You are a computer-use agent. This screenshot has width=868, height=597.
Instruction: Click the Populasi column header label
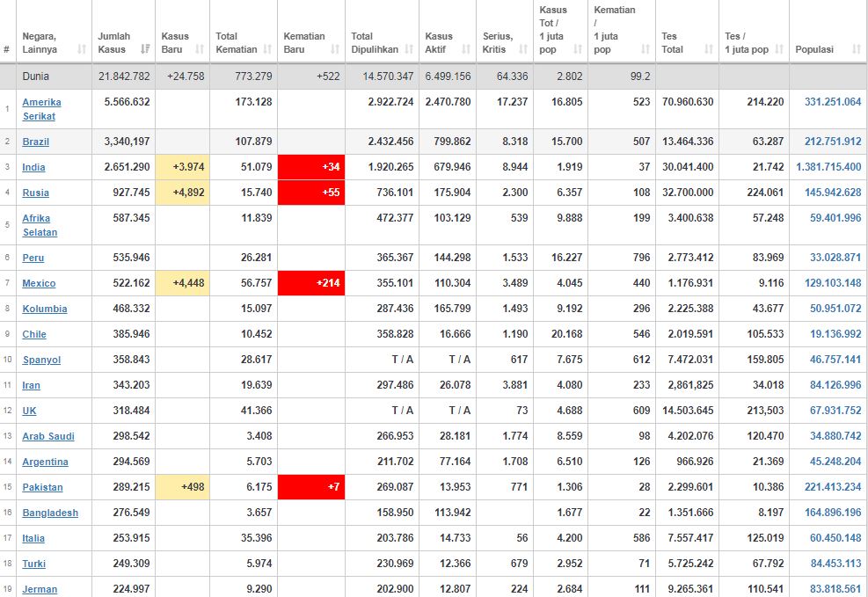814,49
